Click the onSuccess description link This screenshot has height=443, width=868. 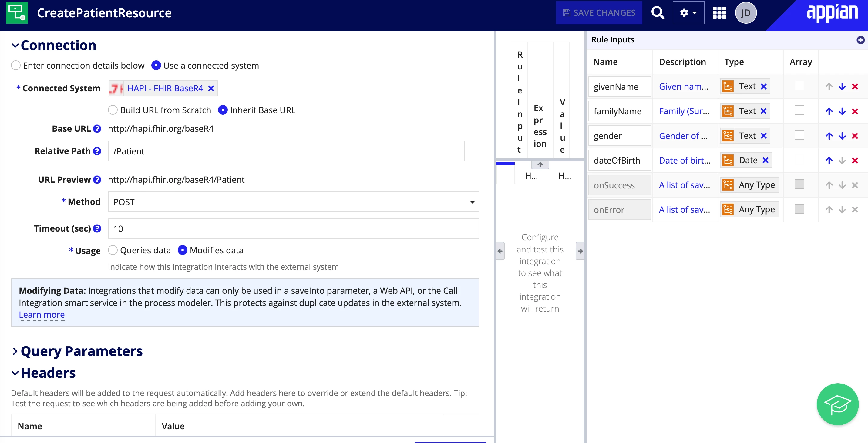point(684,185)
